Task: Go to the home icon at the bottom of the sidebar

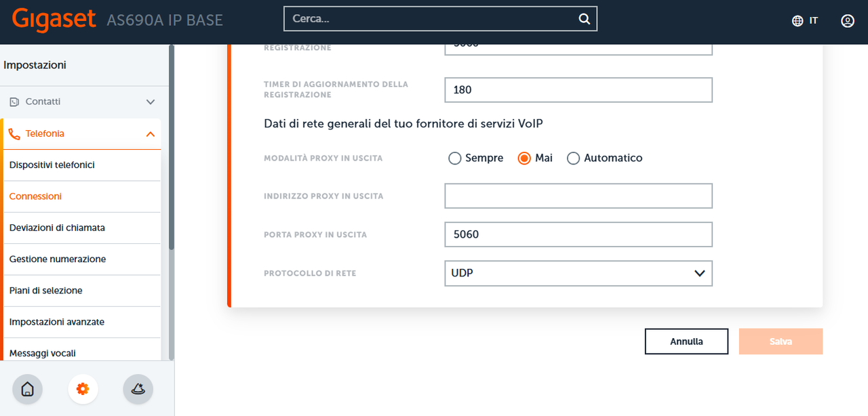Action: coord(28,389)
